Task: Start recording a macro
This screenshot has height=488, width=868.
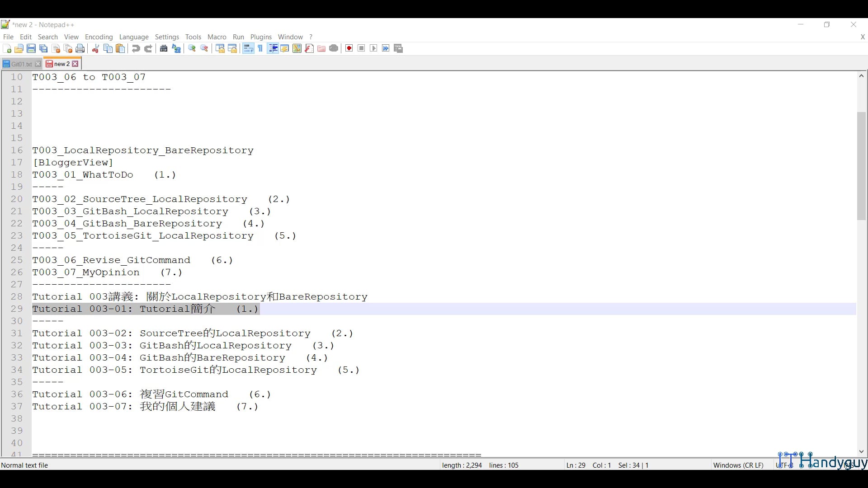Action: pos(349,48)
